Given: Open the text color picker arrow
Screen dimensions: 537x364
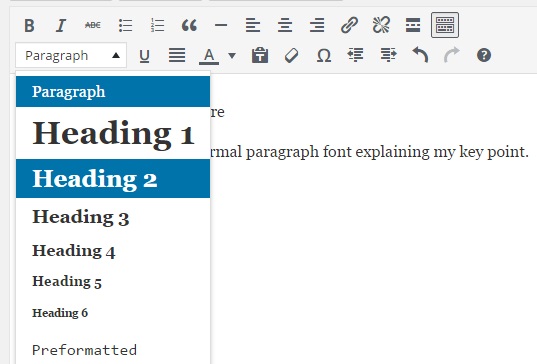Looking at the screenshot, I should point(232,55).
